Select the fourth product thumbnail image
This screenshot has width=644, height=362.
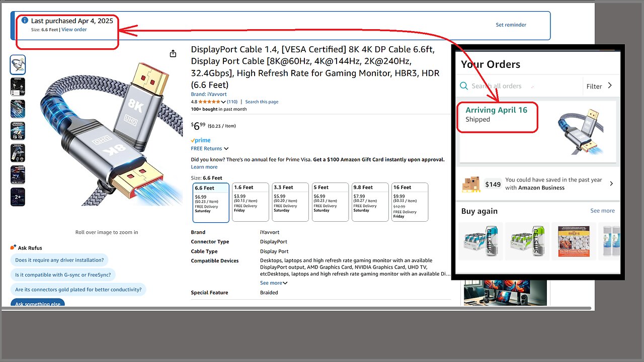coord(18,131)
